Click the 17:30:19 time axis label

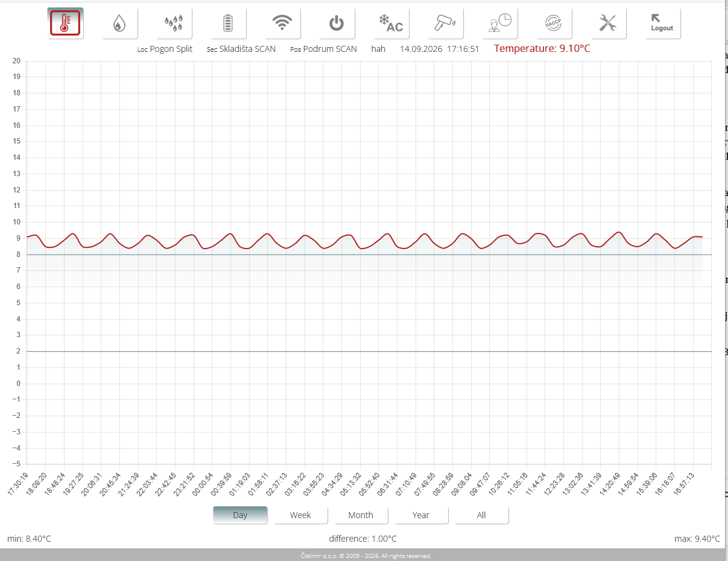pyautogui.click(x=18, y=484)
